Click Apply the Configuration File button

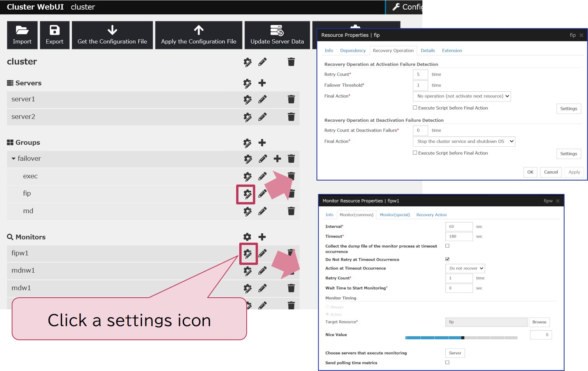tap(199, 35)
